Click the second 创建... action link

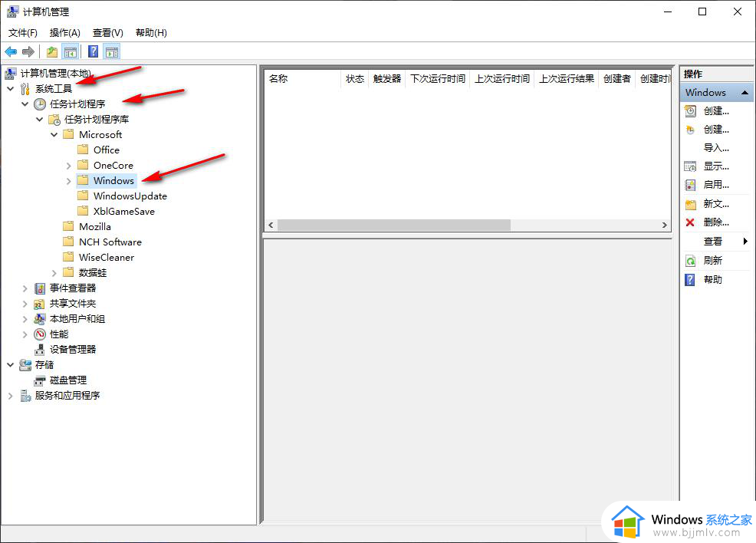(716, 130)
